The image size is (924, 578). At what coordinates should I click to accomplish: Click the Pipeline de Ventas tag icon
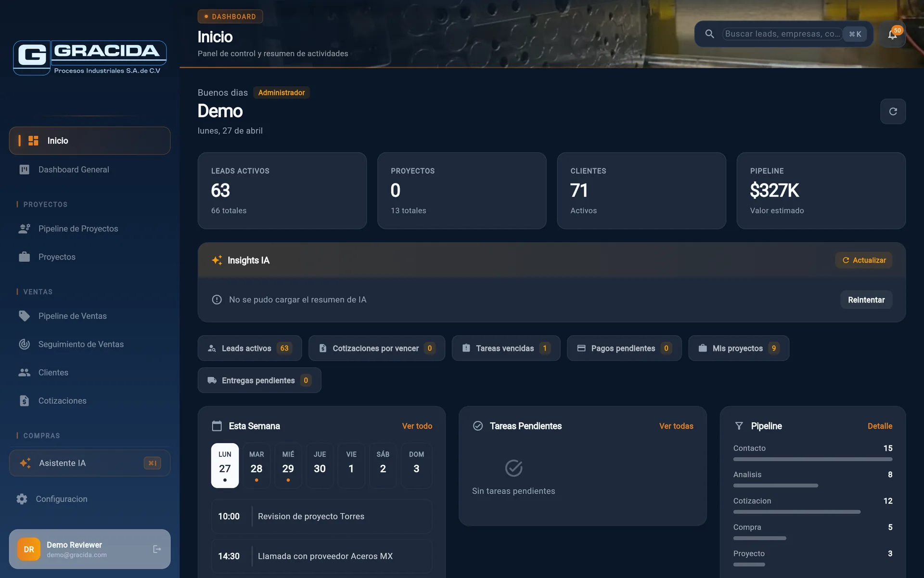24,316
